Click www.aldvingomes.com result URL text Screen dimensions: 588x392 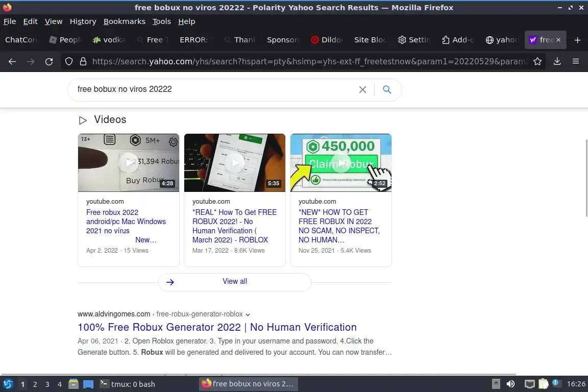(114, 314)
